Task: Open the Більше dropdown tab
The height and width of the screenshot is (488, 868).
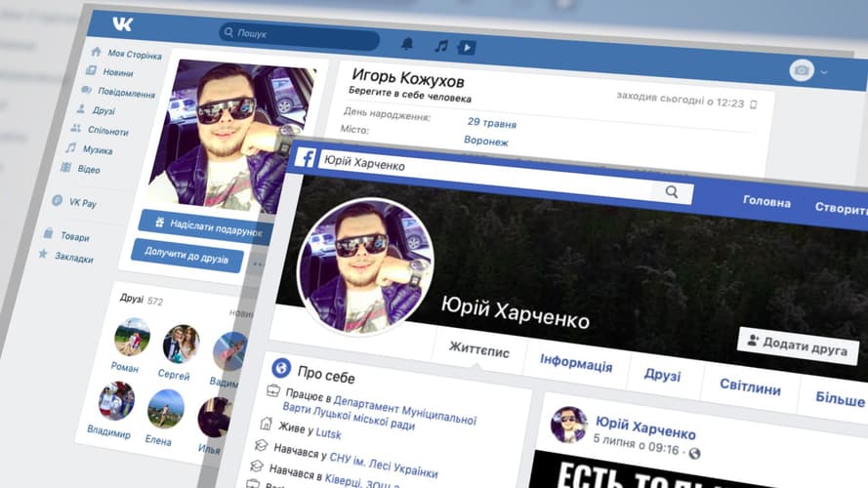Action: [840, 398]
